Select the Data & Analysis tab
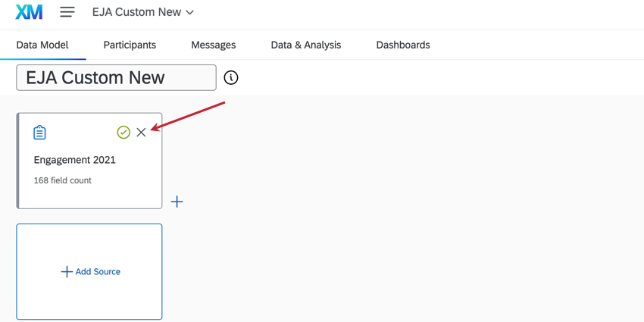644x322 pixels. [x=306, y=45]
